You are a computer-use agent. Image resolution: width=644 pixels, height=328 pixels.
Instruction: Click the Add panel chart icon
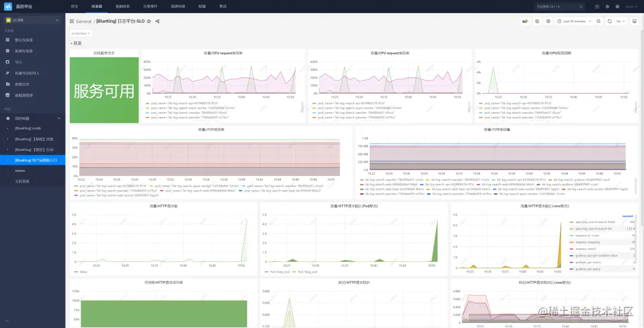pos(525,21)
